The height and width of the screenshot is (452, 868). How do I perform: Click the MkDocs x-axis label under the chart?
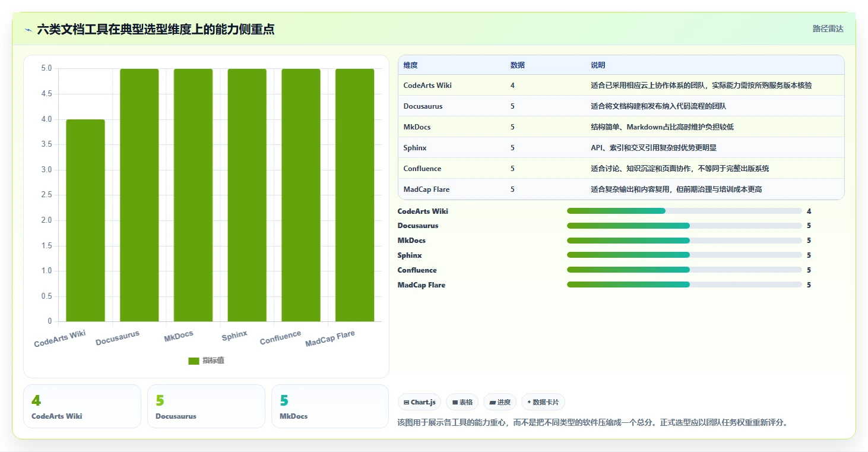(179, 336)
